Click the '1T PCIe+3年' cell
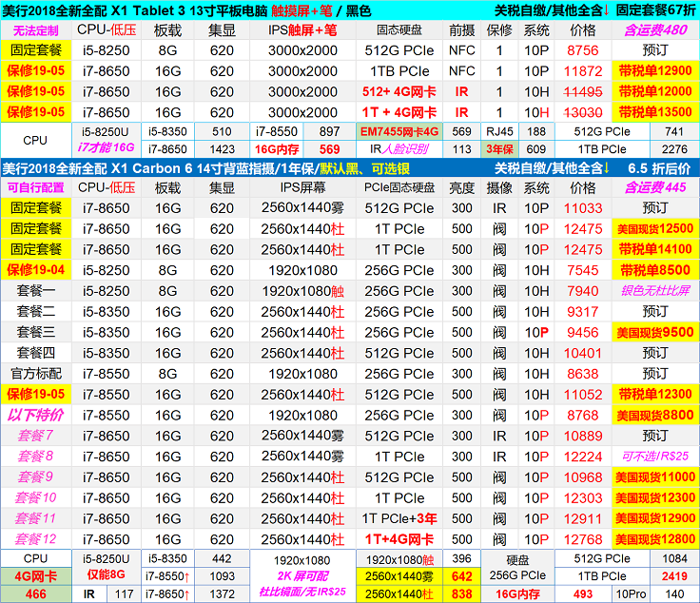The image size is (700, 603). tap(399, 518)
